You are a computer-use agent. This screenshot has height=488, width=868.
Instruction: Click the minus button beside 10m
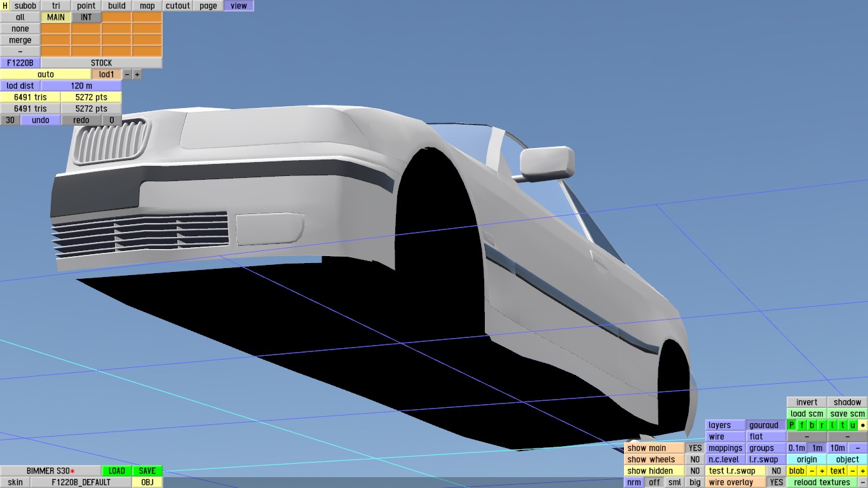click(x=858, y=448)
